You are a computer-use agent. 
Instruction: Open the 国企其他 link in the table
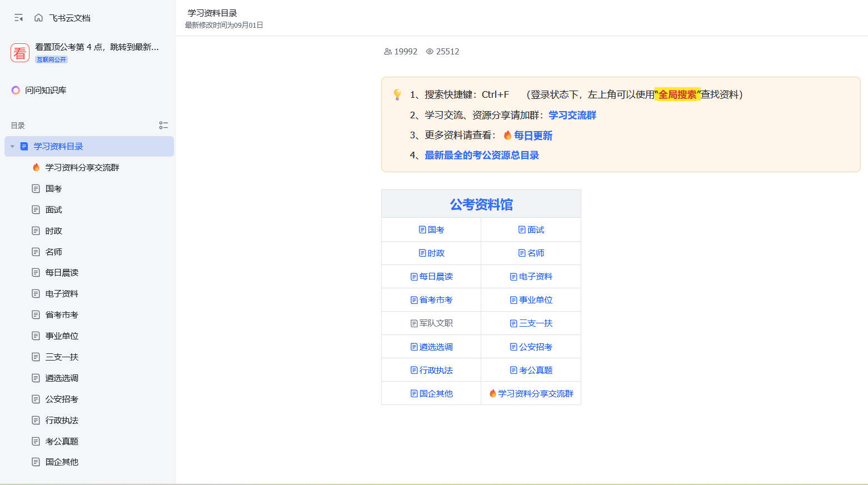(x=431, y=394)
